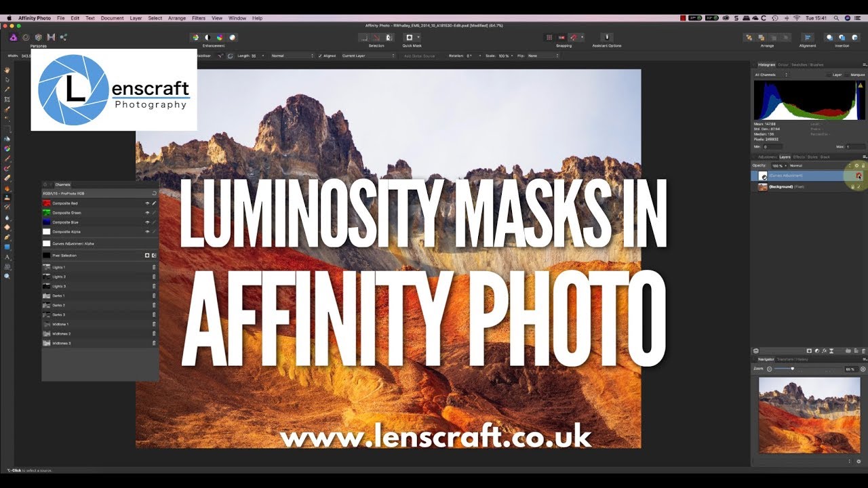Select the Clone Brush tool in tools panel
The width and height of the screenshot is (868, 488).
(x=7, y=197)
